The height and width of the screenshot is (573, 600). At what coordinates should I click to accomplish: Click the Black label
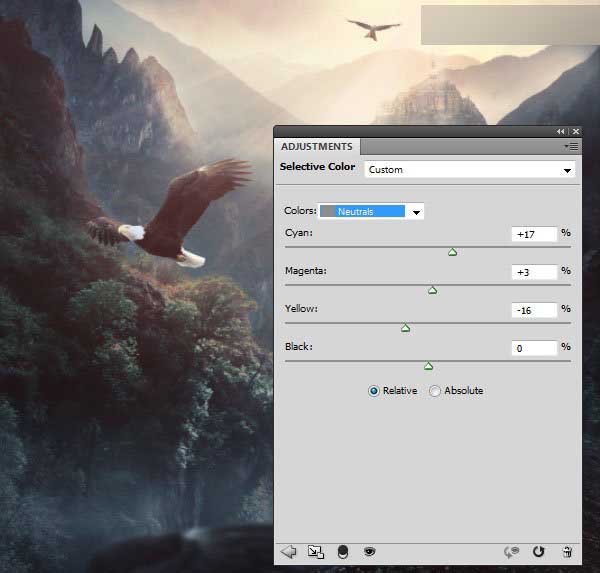298,346
